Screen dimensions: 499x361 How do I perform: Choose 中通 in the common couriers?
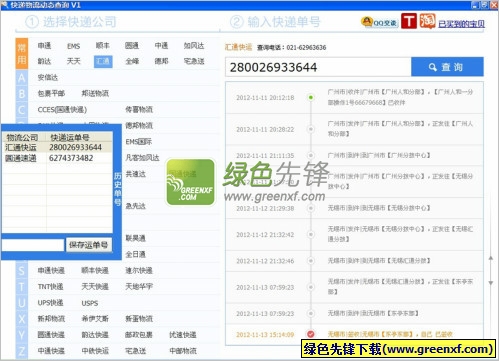(x=161, y=46)
